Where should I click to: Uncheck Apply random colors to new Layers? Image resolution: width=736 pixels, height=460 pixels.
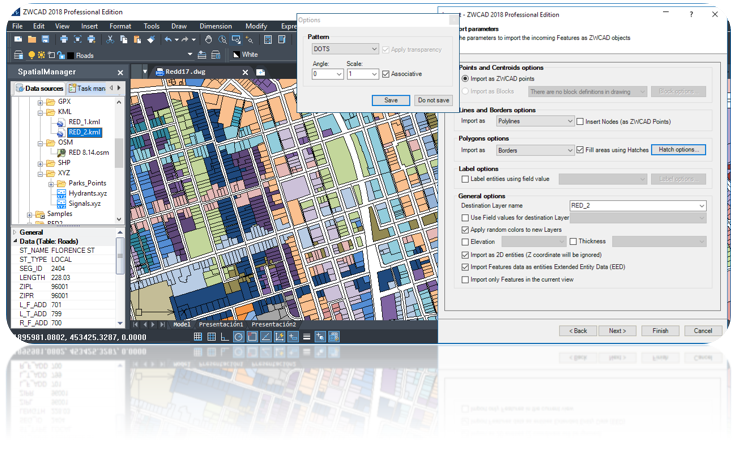click(465, 230)
